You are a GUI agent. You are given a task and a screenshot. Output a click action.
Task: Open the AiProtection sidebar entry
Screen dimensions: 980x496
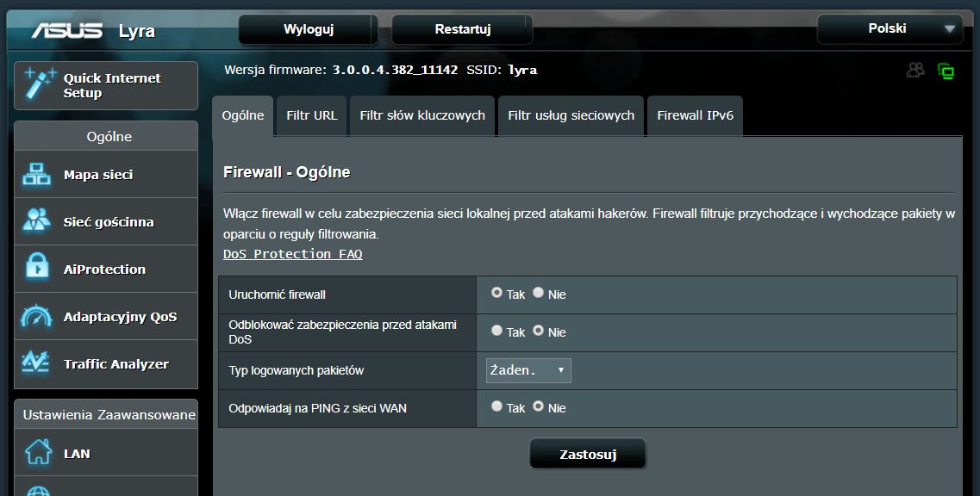(x=106, y=270)
